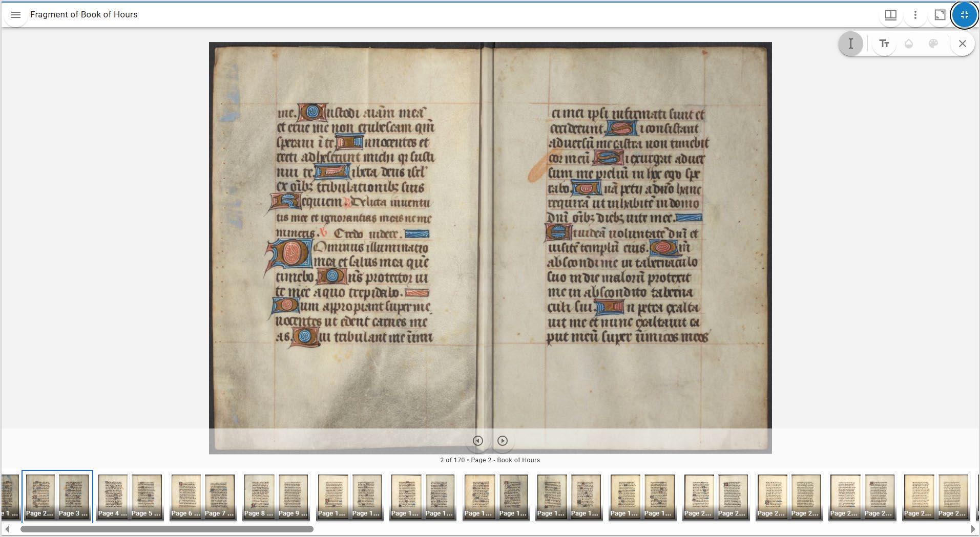Exit full screen with the blue button
The width and height of the screenshot is (980, 537).
tap(965, 15)
